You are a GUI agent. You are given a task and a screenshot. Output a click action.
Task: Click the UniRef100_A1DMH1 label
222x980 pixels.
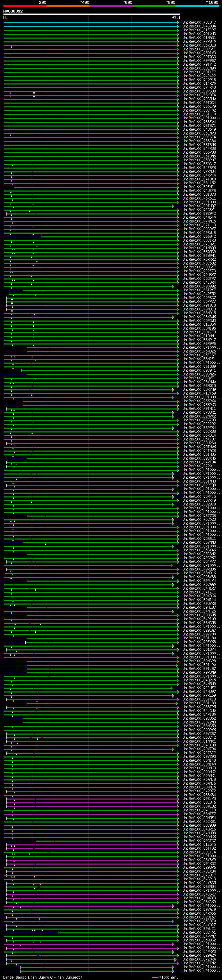pos(199,336)
